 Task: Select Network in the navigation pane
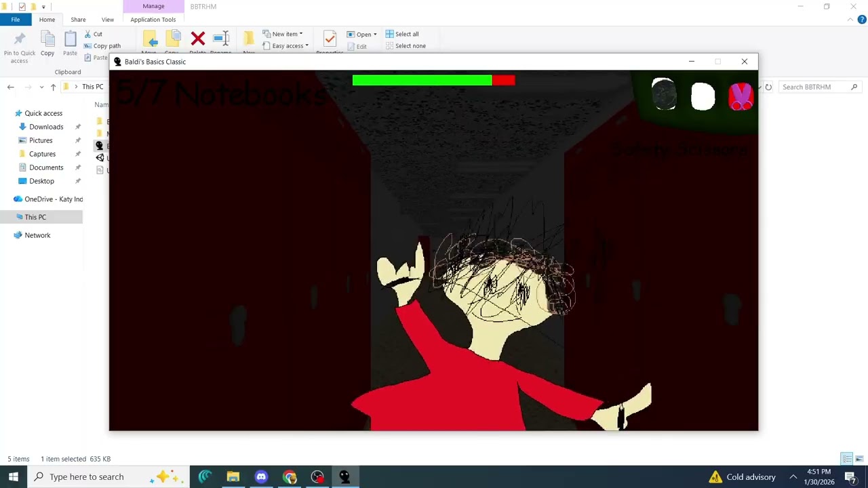pyautogui.click(x=32, y=235)
